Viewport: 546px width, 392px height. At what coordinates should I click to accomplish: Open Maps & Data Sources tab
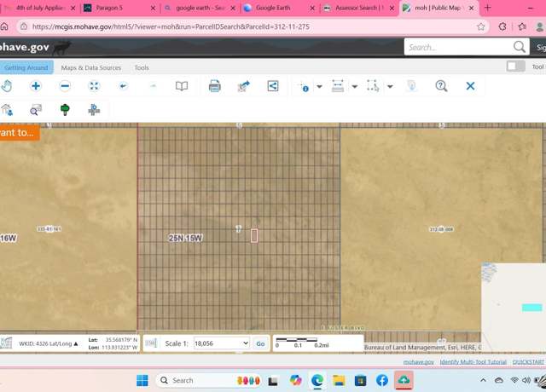pos(91,68)
